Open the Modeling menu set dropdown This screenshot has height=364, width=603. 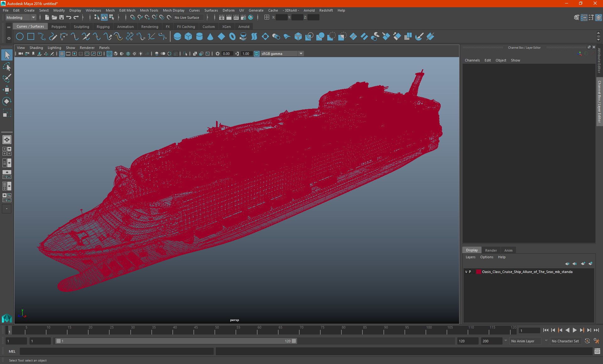point(21,18)
